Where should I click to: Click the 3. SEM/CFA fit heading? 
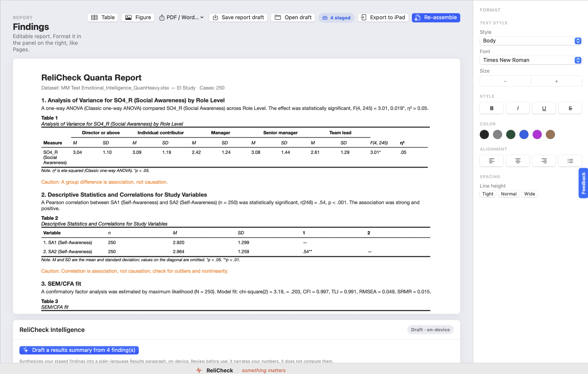pos(61,284)
